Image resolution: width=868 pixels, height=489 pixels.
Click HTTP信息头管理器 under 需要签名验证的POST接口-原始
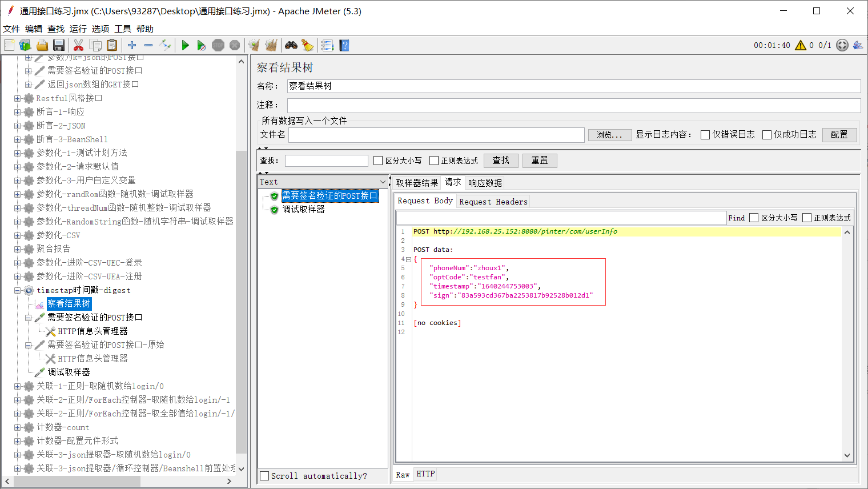pyautogui.click(x=93, y=359)
